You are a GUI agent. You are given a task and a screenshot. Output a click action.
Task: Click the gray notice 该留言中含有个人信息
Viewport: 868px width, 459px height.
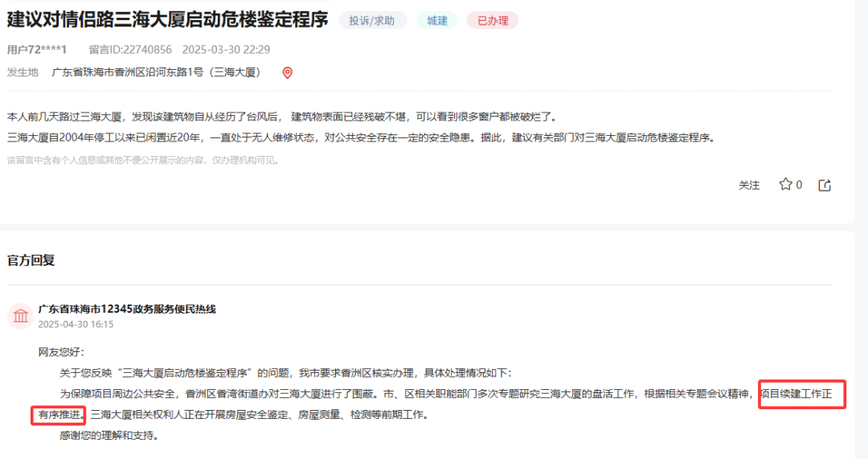pyautogui.click(x=144, y=160)
